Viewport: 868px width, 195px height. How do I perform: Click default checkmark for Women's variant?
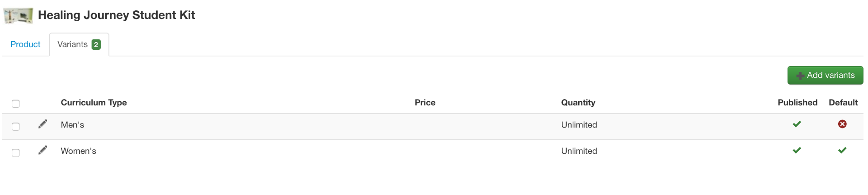[842, 150]
